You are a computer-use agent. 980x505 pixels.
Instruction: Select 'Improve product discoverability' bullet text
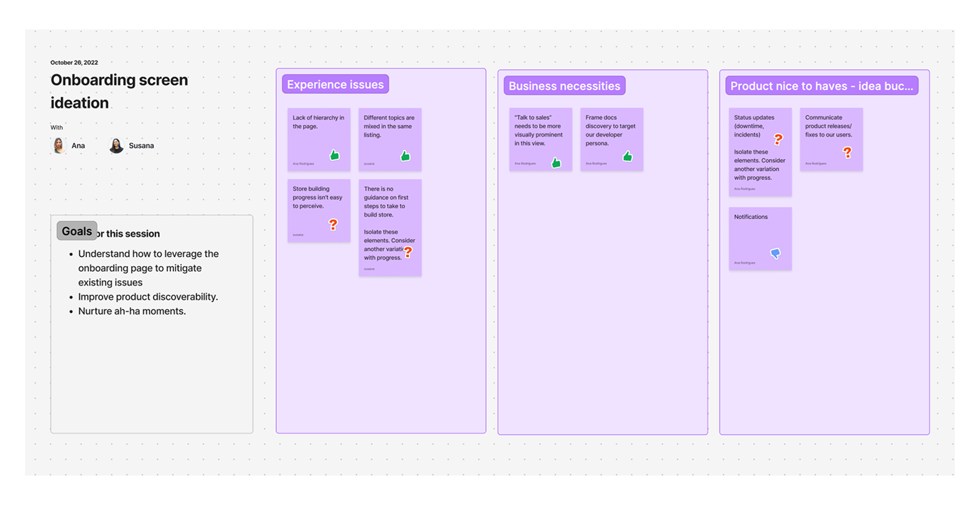[x=148, y=296]
